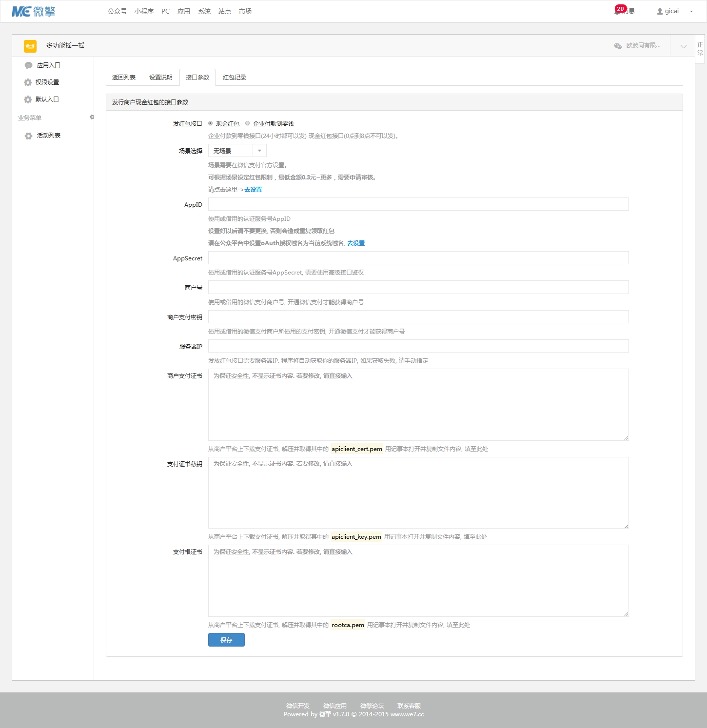Open 应用入口 in the sidebar

tap(49, 65)
